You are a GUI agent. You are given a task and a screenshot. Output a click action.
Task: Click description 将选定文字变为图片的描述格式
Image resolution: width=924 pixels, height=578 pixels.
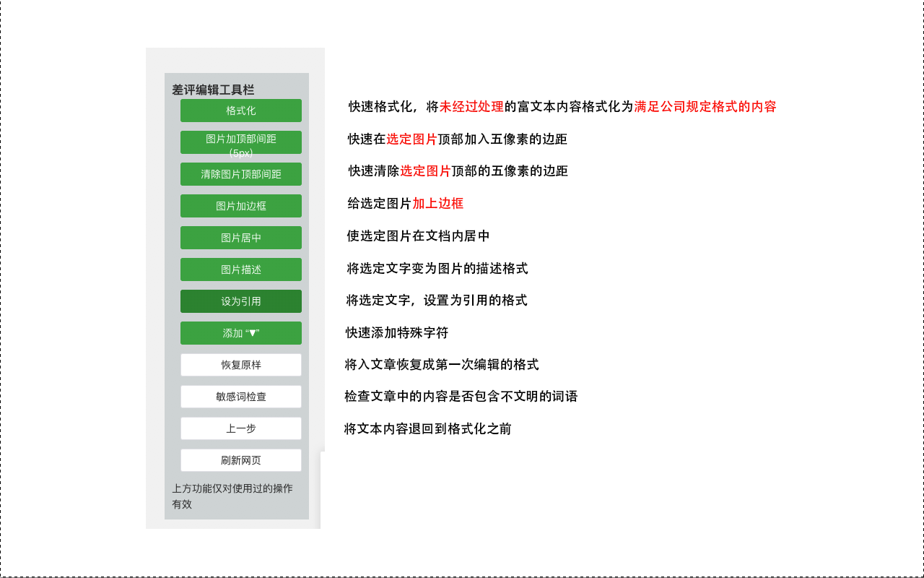pos(437,269)
